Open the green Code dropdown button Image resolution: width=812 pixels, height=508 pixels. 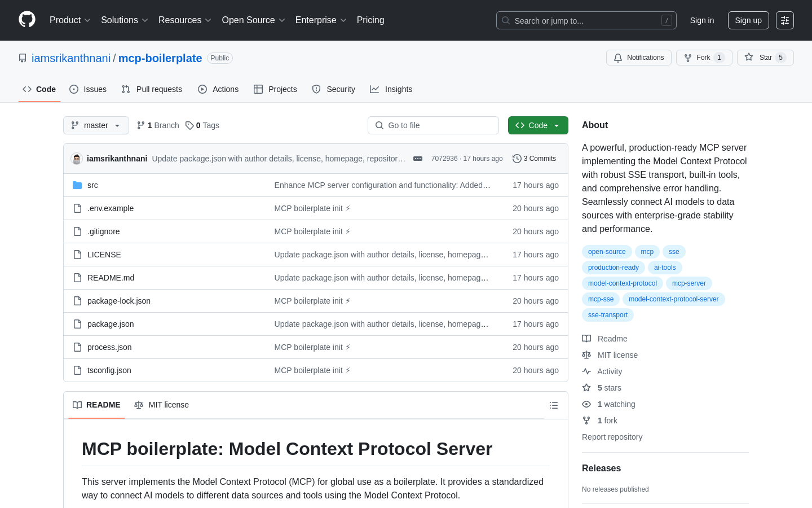(x=538, y=125)
